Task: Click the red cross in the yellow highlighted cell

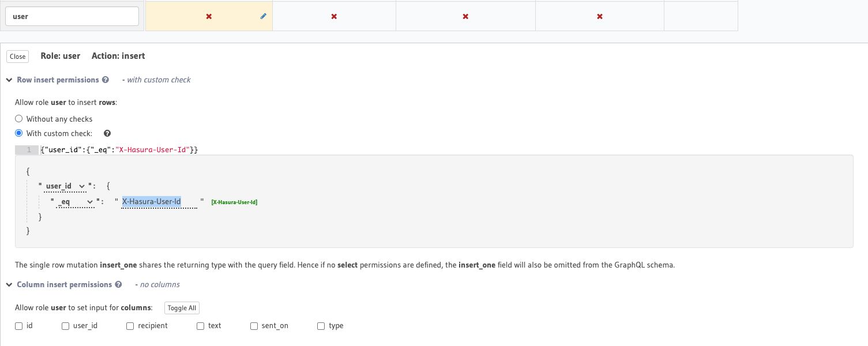Action: point(209,16)
